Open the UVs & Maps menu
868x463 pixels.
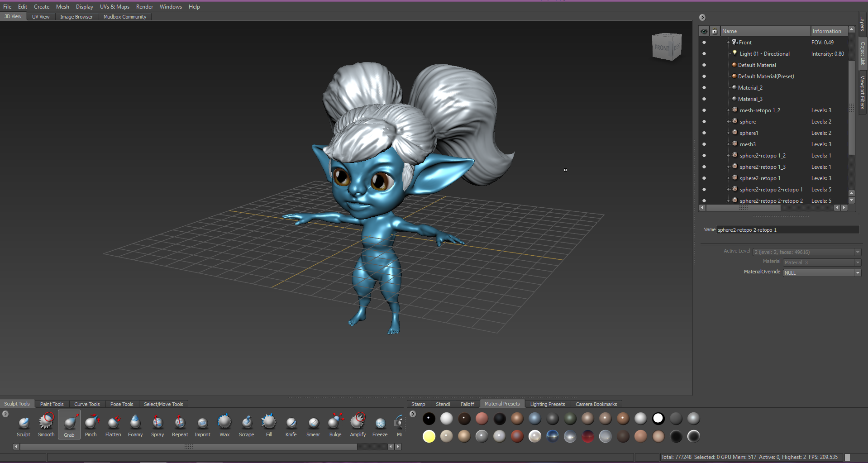click(114, 7)
